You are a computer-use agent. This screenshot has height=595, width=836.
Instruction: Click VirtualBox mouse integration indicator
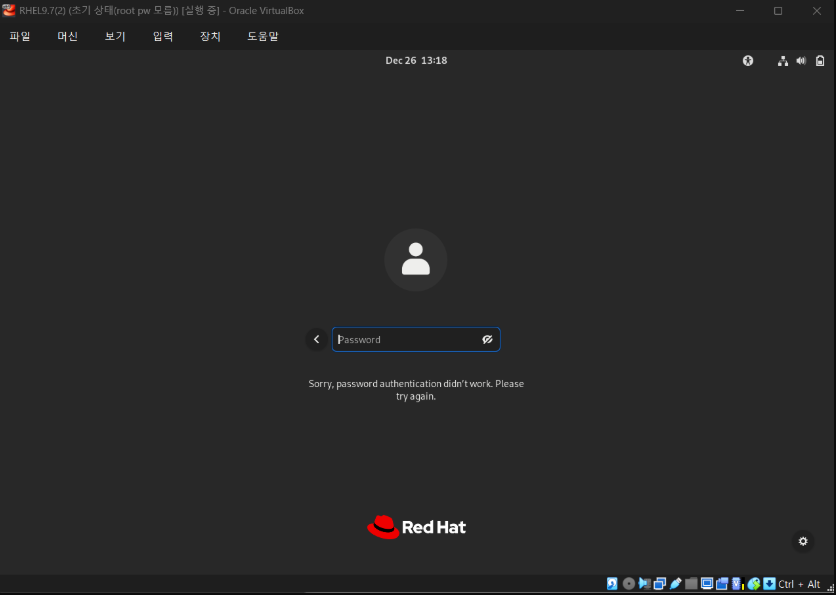754,584
